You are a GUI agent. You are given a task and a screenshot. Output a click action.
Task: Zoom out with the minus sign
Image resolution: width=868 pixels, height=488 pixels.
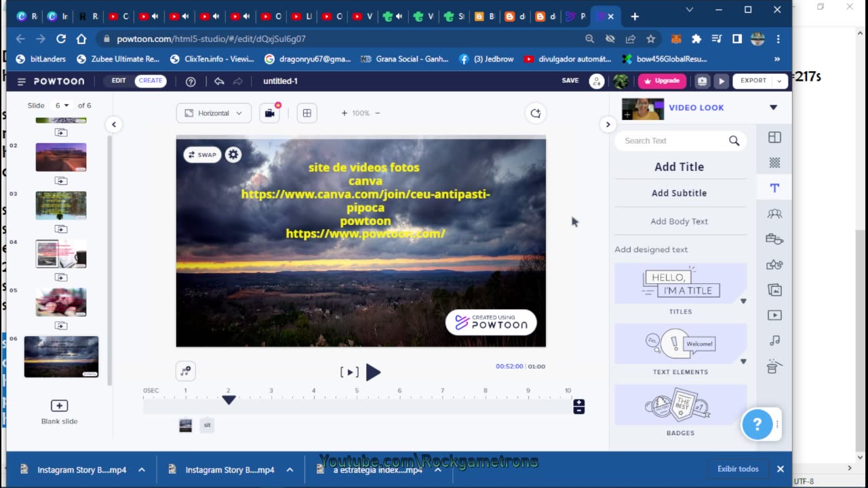(x=378, y=113)
